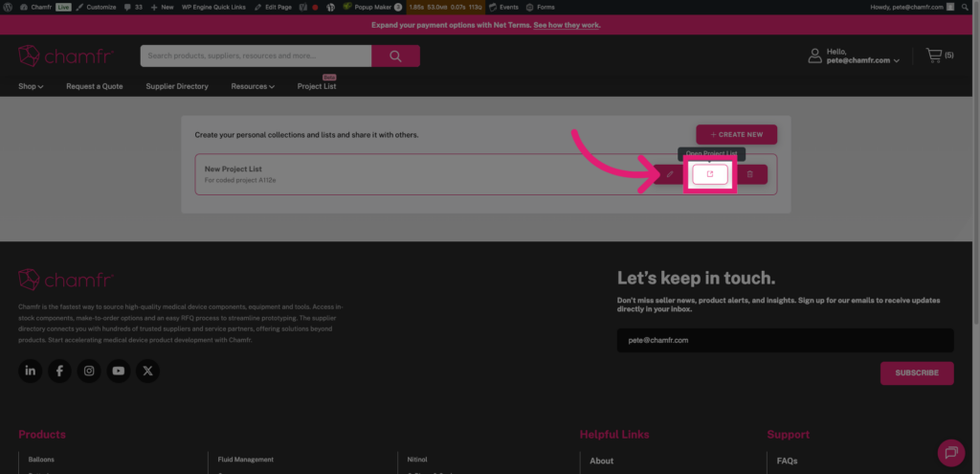Click 'For coded project A112e' description

pos(240,180)
